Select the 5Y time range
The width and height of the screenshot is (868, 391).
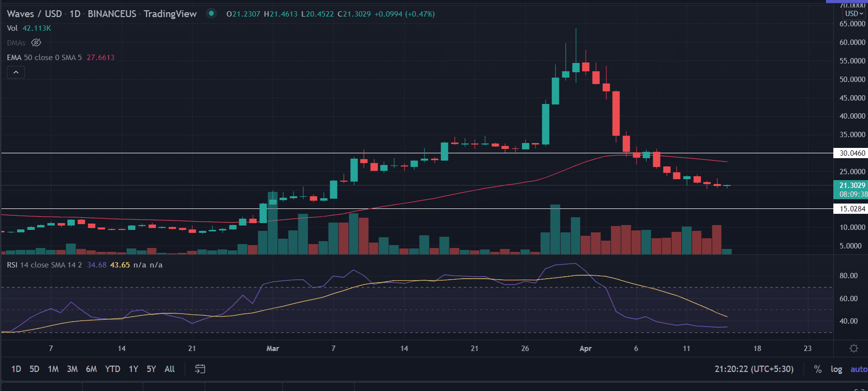click(151, 369)
